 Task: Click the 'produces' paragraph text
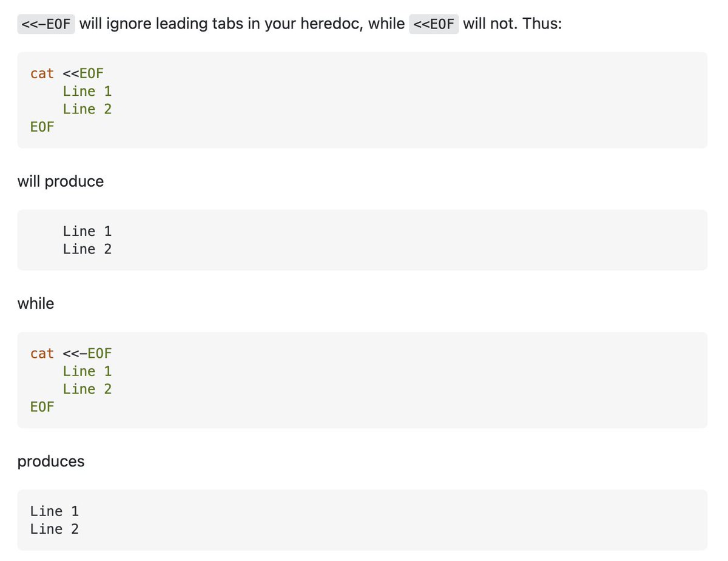(x=51, y=462)
